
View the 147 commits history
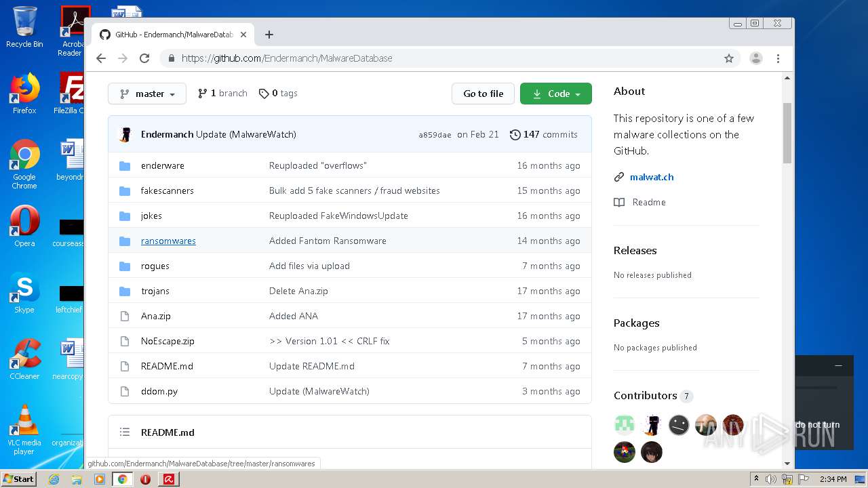pos(544,134)
